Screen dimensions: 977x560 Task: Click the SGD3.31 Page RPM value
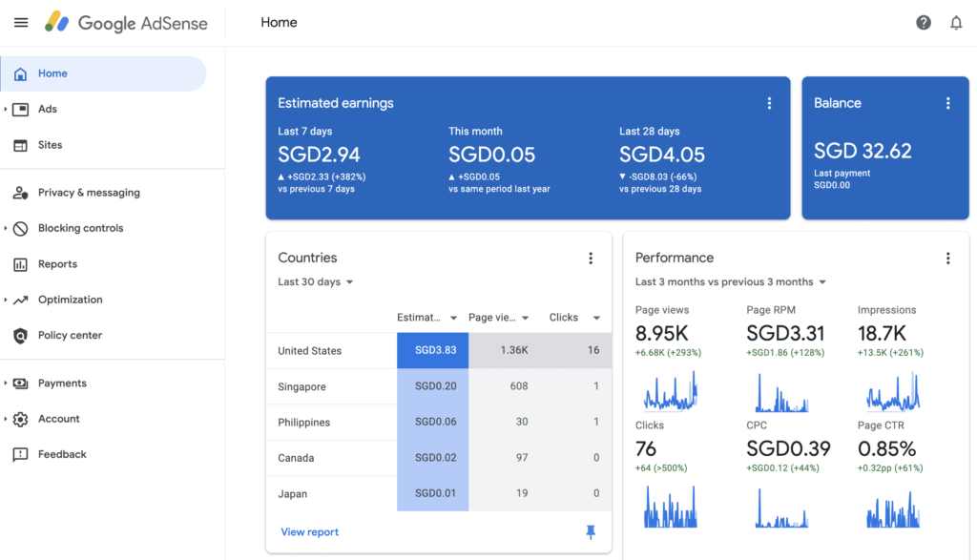785,333
